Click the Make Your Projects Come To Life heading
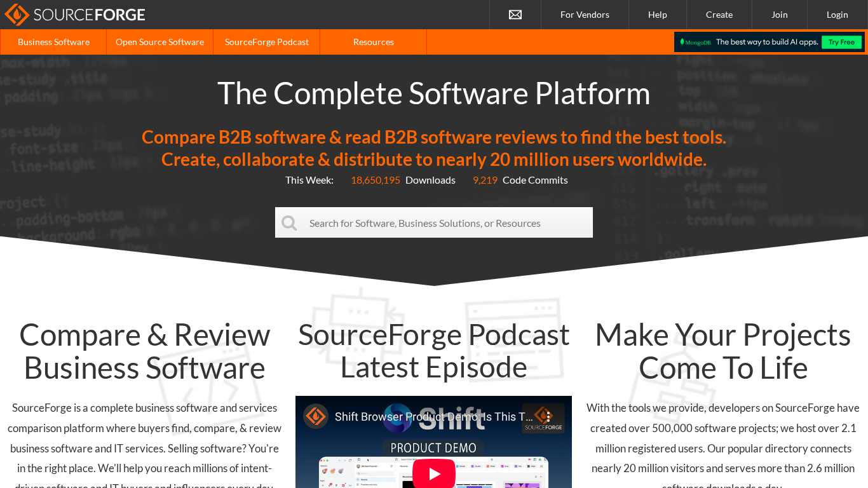 click(x=723, y=351)
